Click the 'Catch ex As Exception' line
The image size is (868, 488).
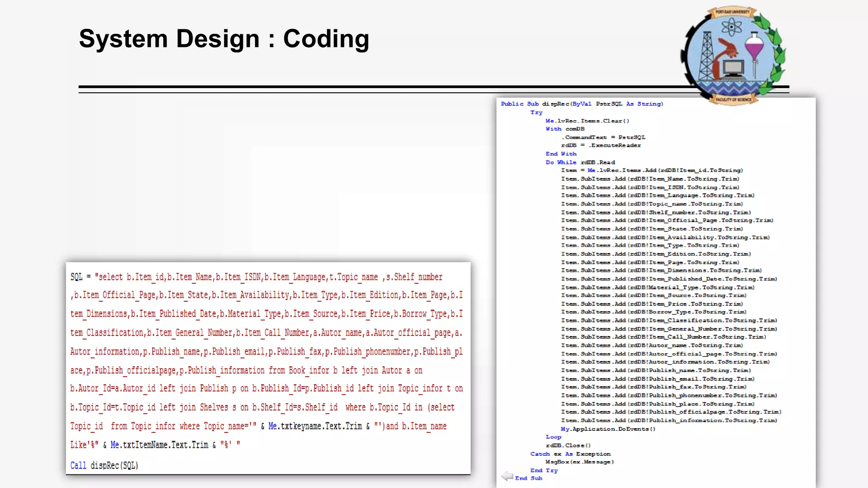click(570, 454)
